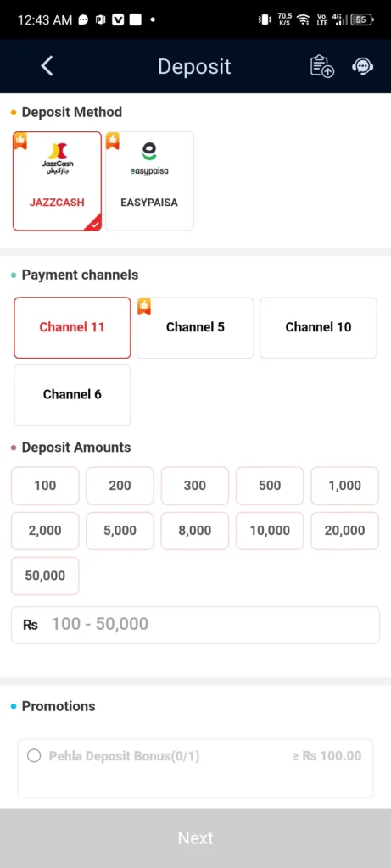This screenshot has width=391, height=868.
Task: Select Pehla Deposit Bonus radio button
Action: (x=34, y=755)
